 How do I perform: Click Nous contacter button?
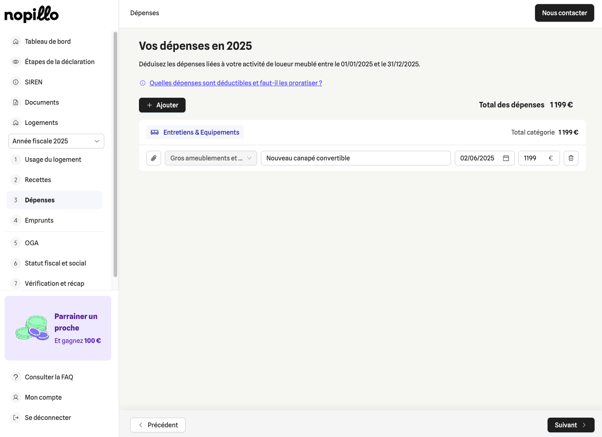click(564, 13)
